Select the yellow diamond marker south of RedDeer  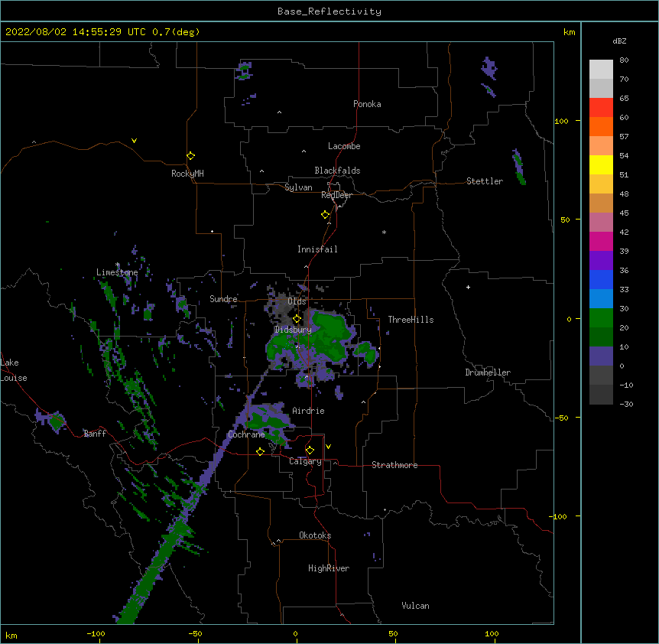tap(325, 215)
